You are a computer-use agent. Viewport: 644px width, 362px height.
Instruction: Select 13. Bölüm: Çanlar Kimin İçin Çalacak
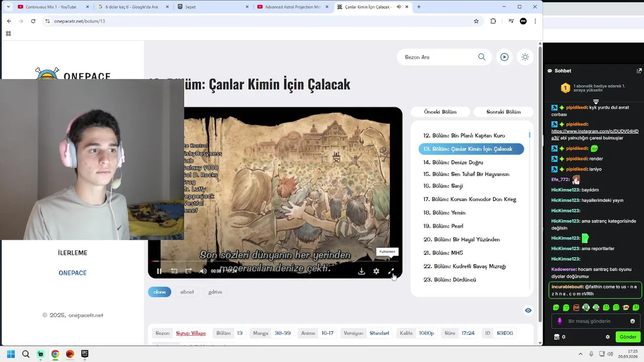tap(471, 149)
